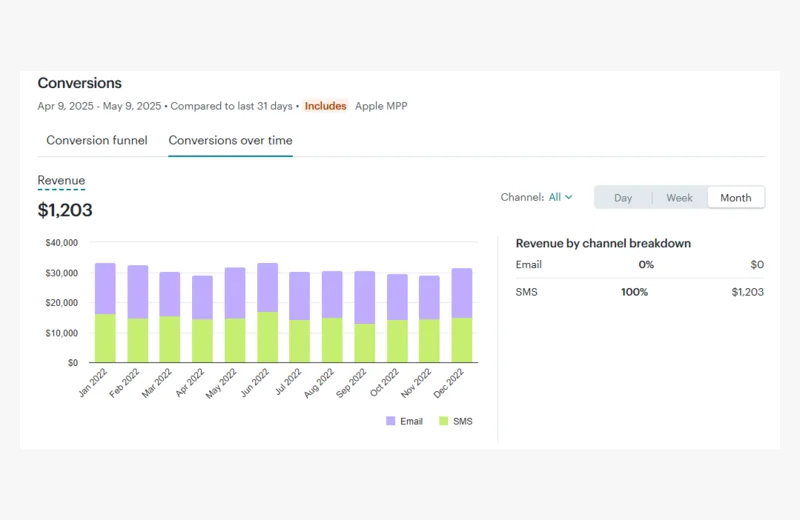Set time grouping to Month
The image size is (800, 520).
click(736, 197)
